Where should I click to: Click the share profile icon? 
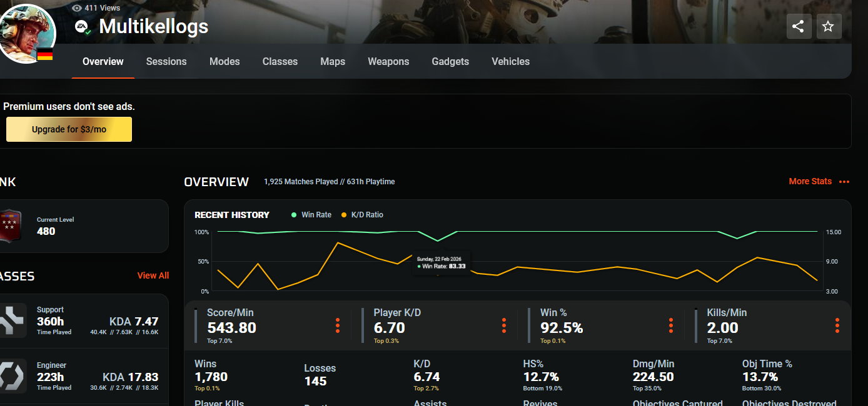pyautogui.click(x=799, y=26)
